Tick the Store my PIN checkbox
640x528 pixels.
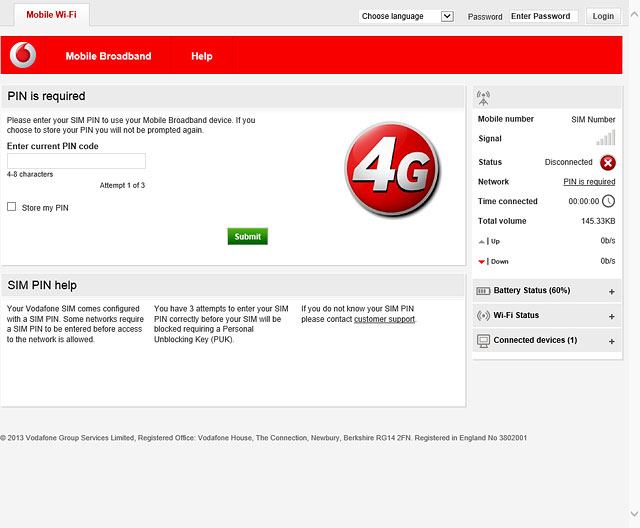(x=11, y=206)
